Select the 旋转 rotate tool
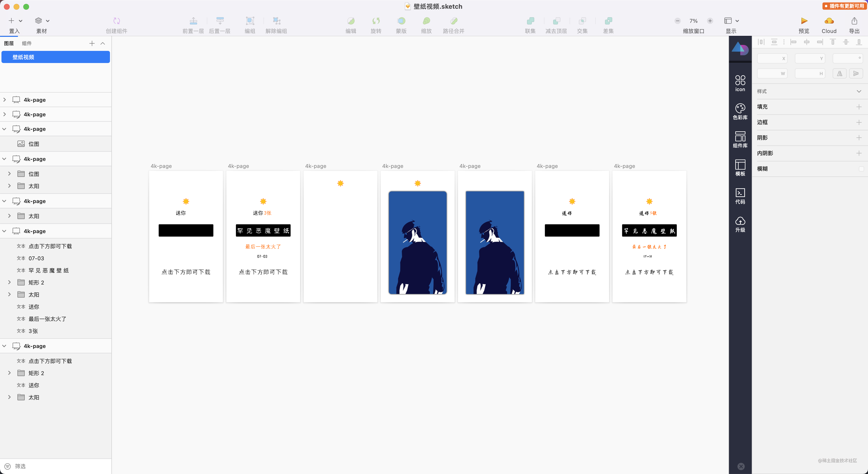The height and width of the screenshot is (474, 868). [x=376, y=21]
